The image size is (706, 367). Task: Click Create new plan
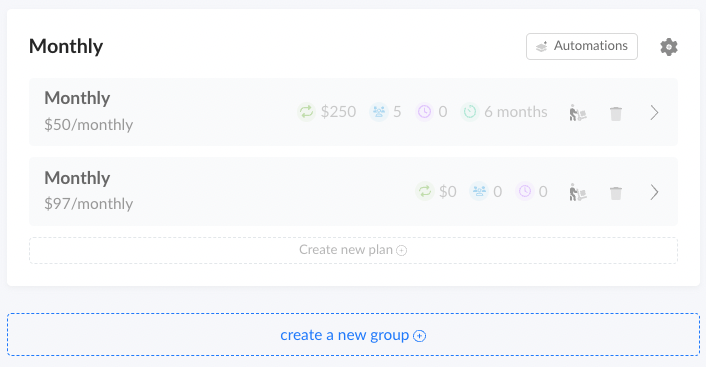pos(353,250)
